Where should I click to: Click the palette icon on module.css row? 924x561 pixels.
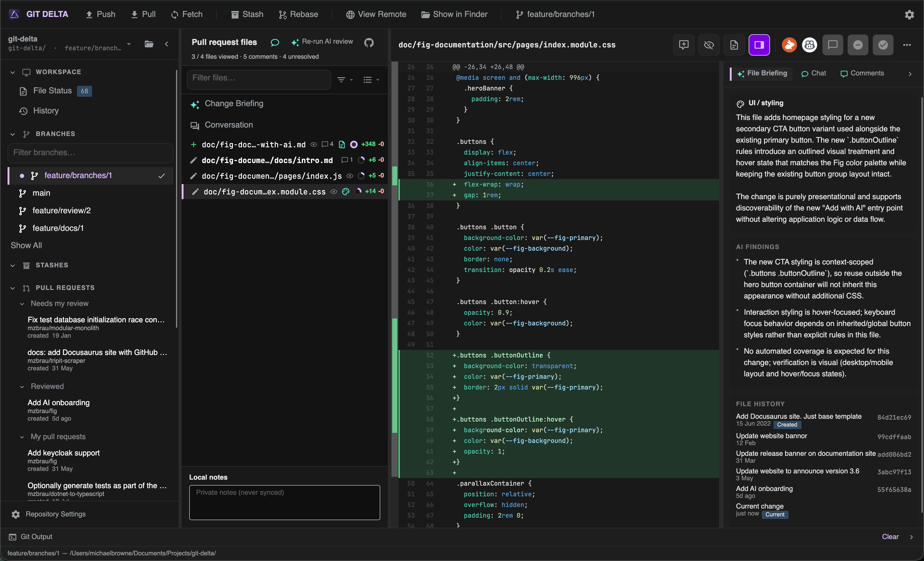click(x=346, y=192)
